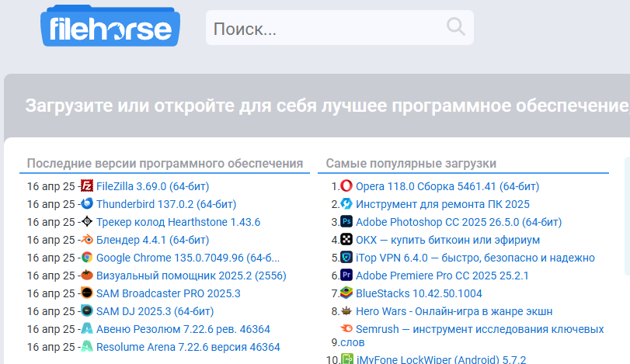Click the Hero Wars icon
This screenshot has width=630, height=364.
[x=346, y=310]
